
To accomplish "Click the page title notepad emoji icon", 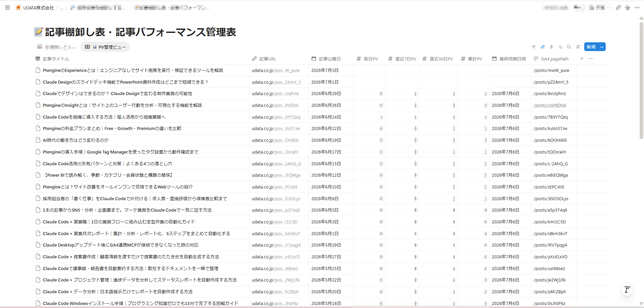I will tap(39, 32).
